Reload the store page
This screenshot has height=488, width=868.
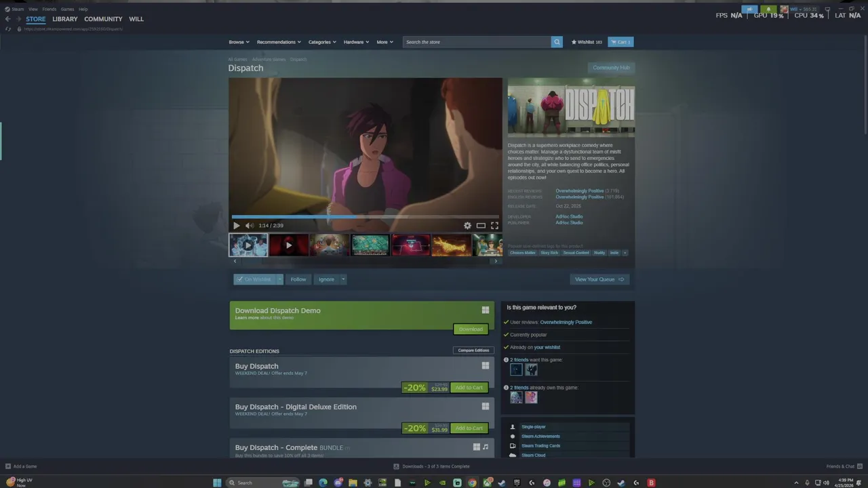pyautogui.click(x=7, y=29)
